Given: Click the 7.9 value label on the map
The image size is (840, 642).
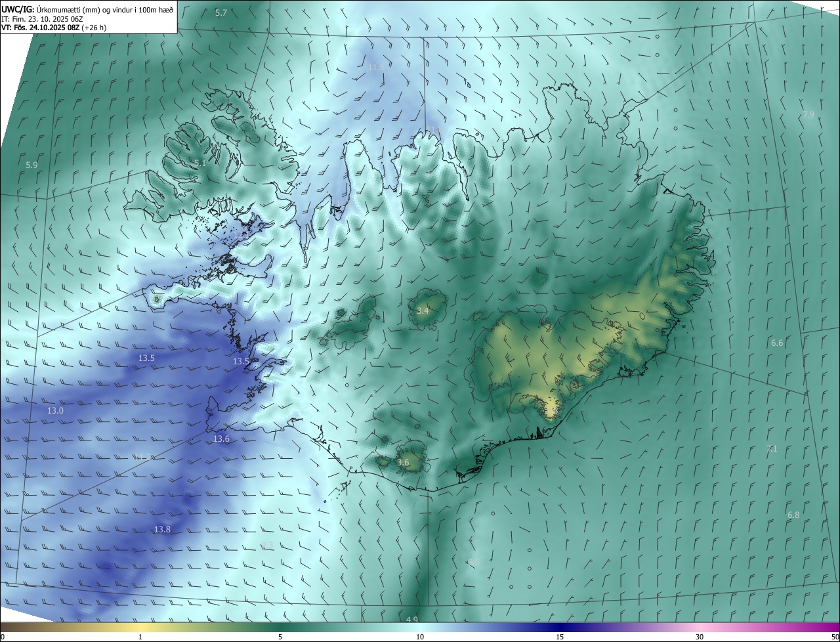Looking at the screenshot, I should click(x=808, y=114).
